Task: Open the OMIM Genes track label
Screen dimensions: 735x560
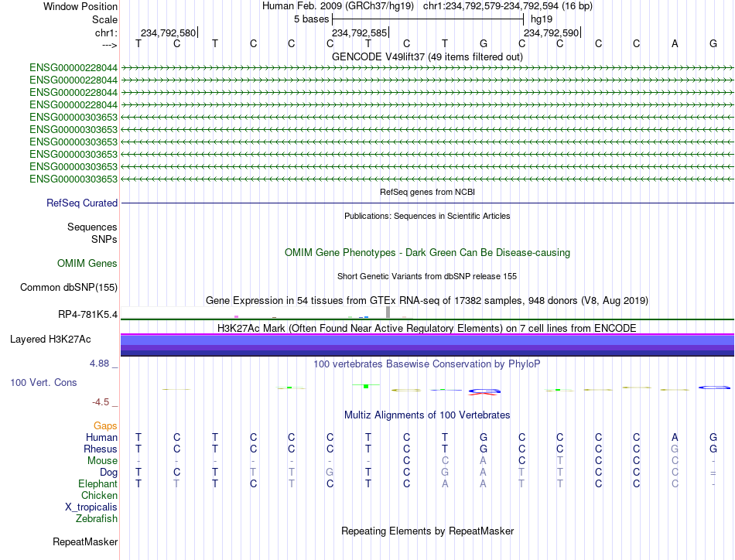Action: point(87,263)
